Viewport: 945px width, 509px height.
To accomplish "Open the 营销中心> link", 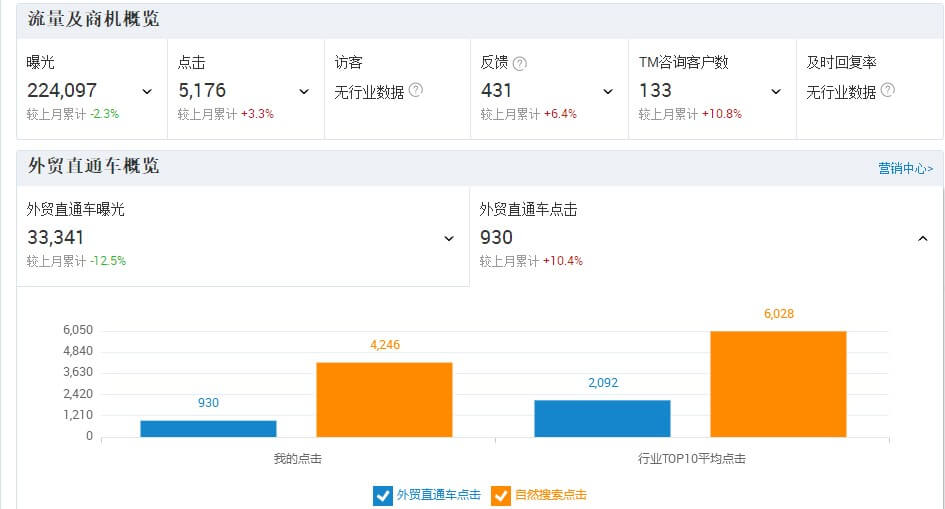I will click(905, 169).
